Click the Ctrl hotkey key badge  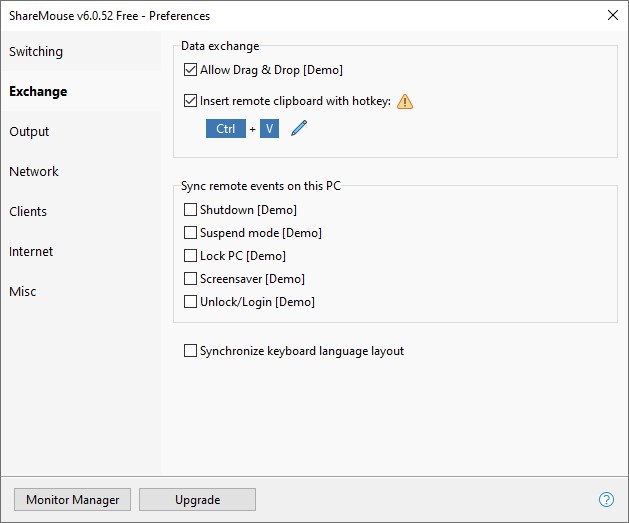click(226, 129)
